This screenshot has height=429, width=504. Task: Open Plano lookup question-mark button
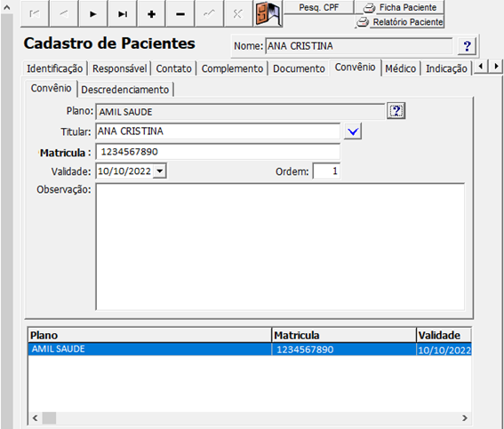coord(396,111)
